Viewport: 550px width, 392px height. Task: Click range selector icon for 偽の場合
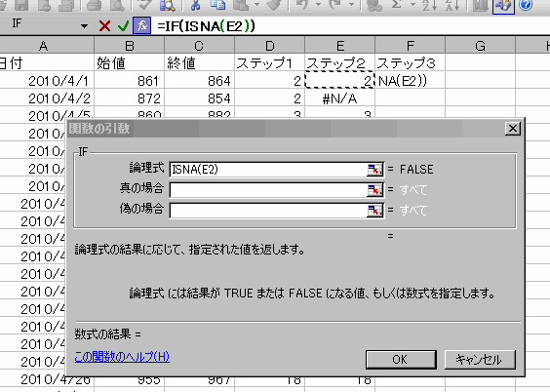374,211
